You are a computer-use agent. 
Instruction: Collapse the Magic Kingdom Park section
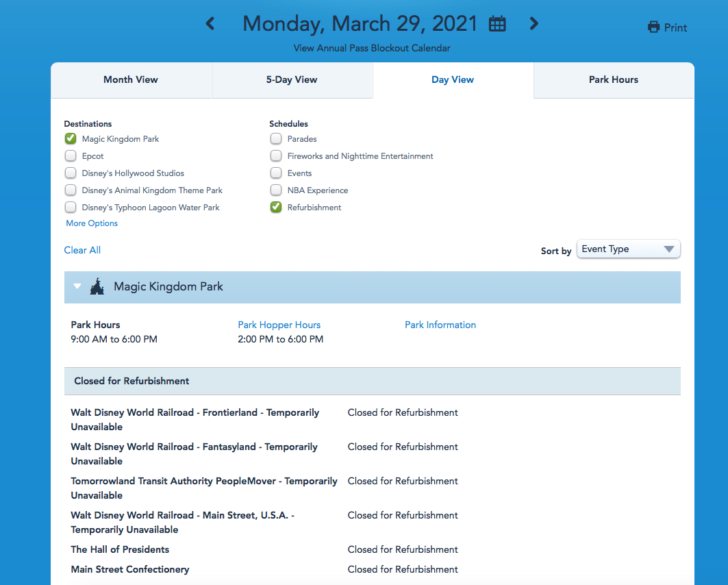click(x=77, y=286)
